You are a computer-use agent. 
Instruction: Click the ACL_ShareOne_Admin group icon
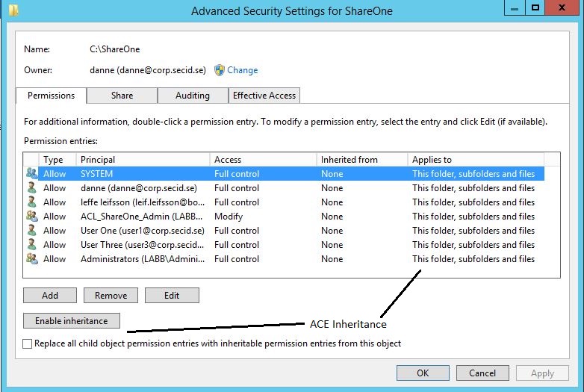coord(31,217)
